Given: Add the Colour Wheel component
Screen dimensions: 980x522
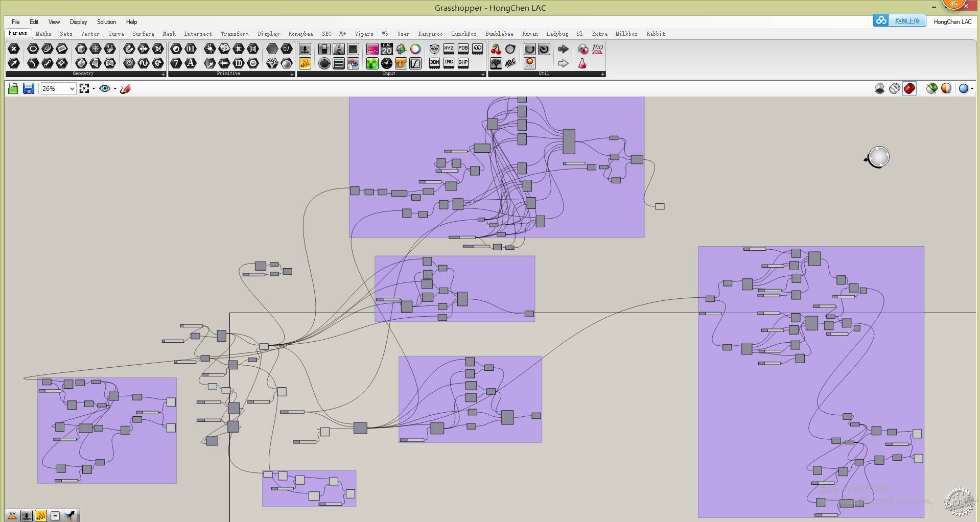Looking at the screenshot, I should 415,49.
